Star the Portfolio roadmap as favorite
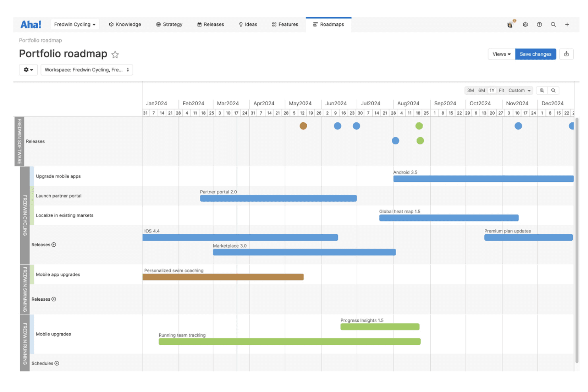Image resolution: width=588 pixels, height=392 pixels. click(x=115, y=54)
